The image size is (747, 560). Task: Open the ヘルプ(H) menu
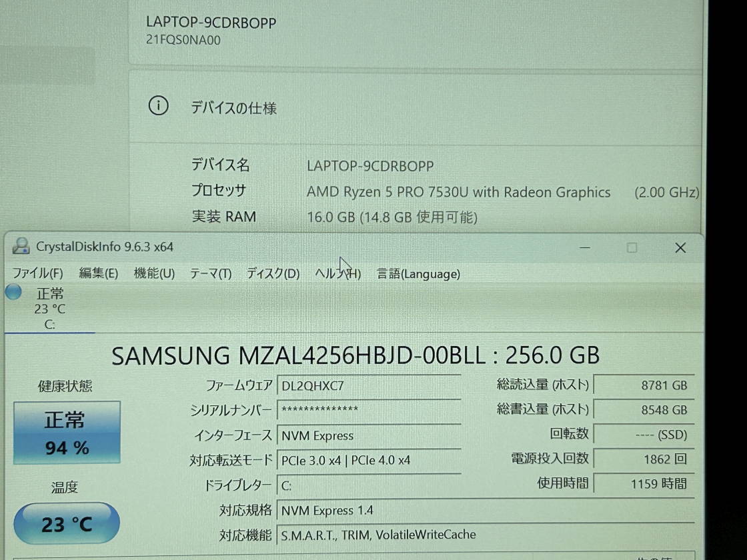click(x=337, y=273)
